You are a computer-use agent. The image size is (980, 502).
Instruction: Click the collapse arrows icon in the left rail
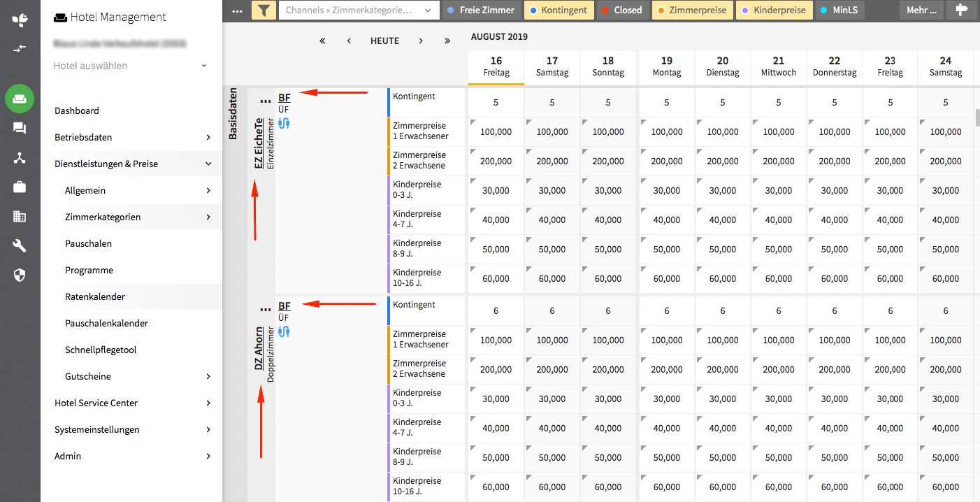point(20,49)
